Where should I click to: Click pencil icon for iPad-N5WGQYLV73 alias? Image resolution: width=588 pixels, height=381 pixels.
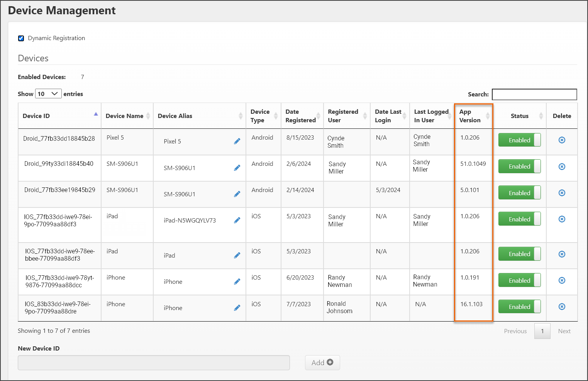pos(237,220)
